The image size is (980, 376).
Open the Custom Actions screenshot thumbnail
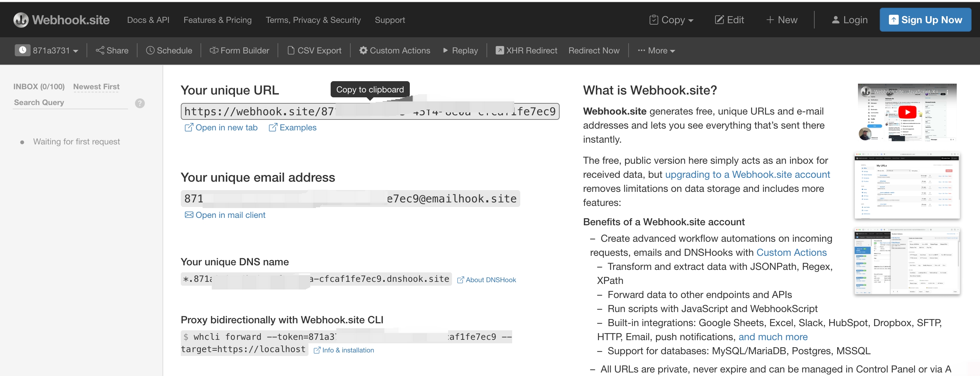click(907, 261)
